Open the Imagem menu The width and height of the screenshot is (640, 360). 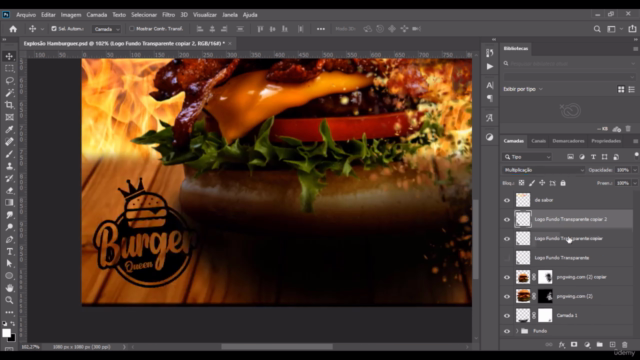(71, 15)
